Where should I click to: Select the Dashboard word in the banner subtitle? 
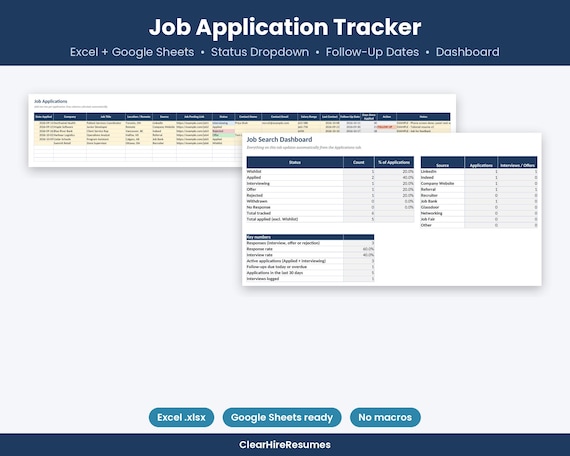coord(467,52)
